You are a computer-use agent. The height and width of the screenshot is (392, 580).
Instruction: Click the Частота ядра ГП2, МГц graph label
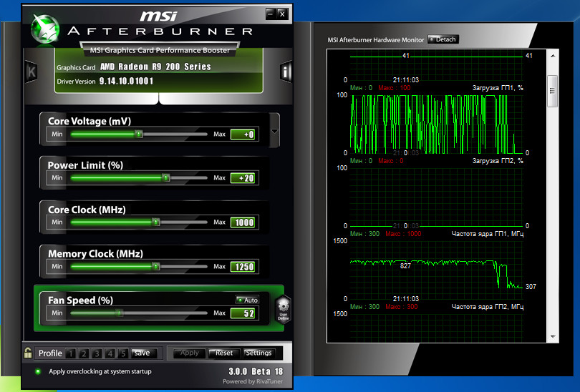(x=488, y=307)
